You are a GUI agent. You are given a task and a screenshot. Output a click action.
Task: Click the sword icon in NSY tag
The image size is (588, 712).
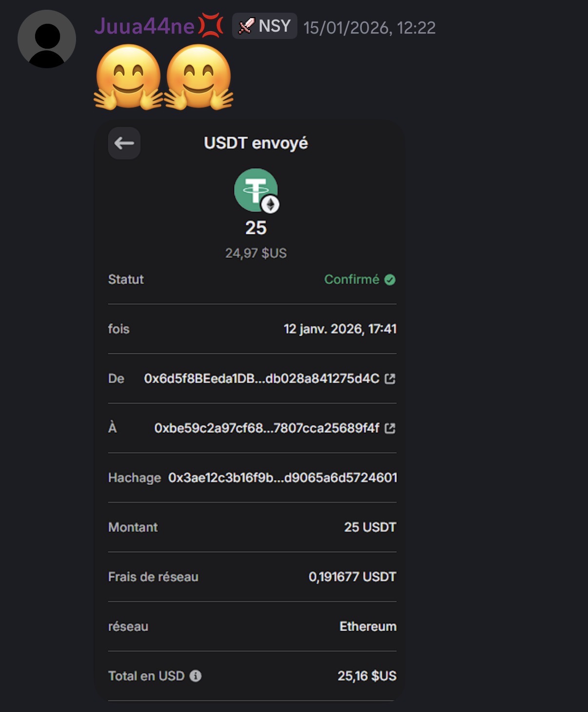(246, 26)
